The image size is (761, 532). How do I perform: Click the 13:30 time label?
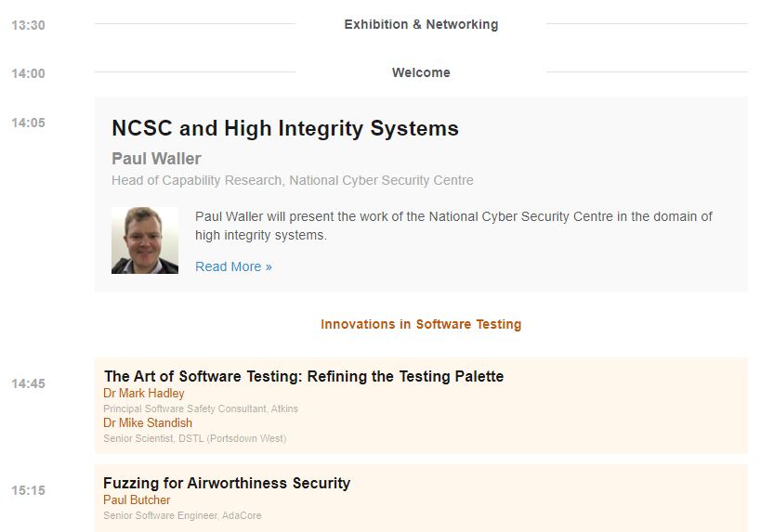(x=28, y=25)
